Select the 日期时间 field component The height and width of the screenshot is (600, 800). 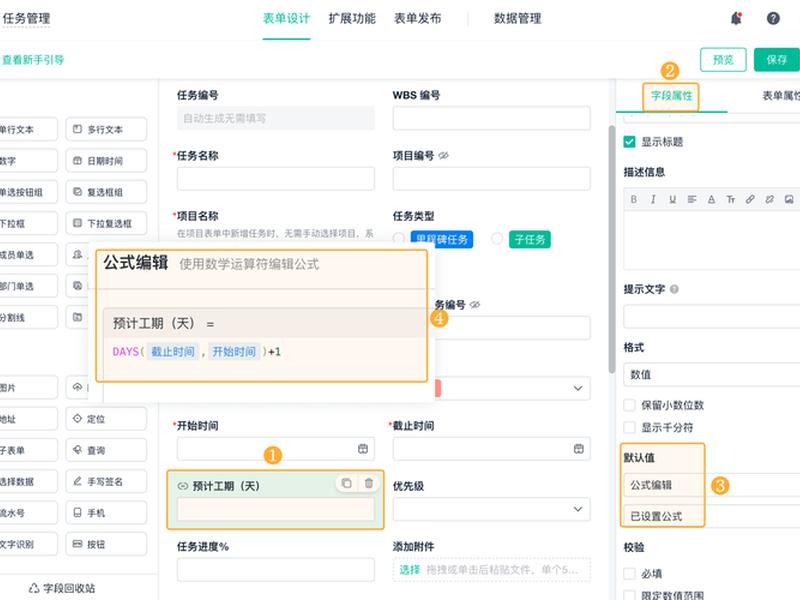tap(106, 161)
